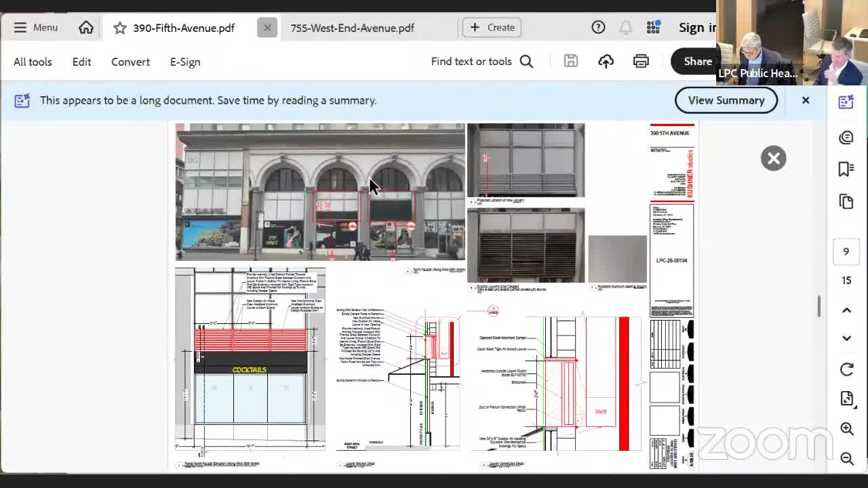Open the All tools panel
Image resolution: width=868 pixels, height=488 pixels.
click(33, 62)
